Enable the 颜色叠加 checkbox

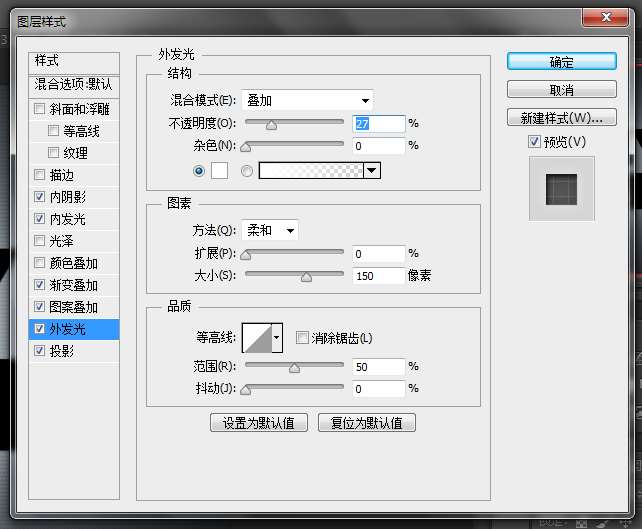pos(39,262)
